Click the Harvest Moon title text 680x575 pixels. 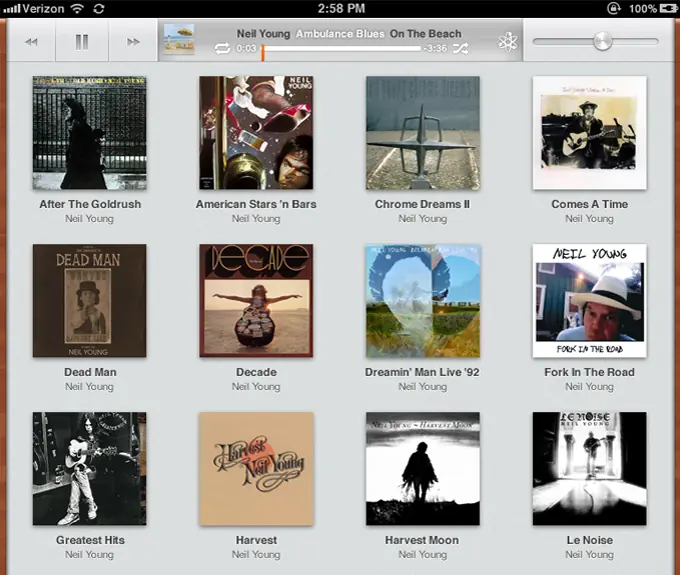(422, 540)
